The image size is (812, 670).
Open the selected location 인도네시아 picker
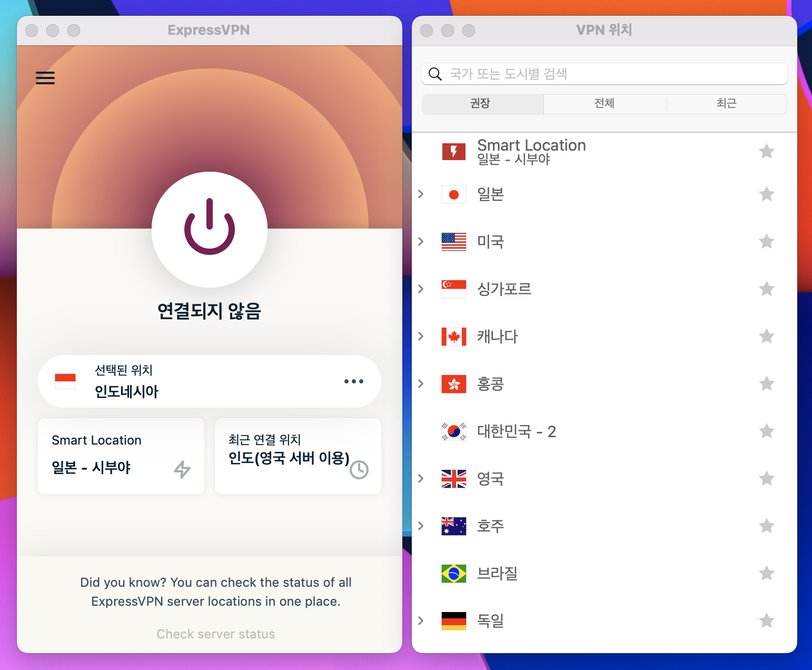click(x=210, y=381)
